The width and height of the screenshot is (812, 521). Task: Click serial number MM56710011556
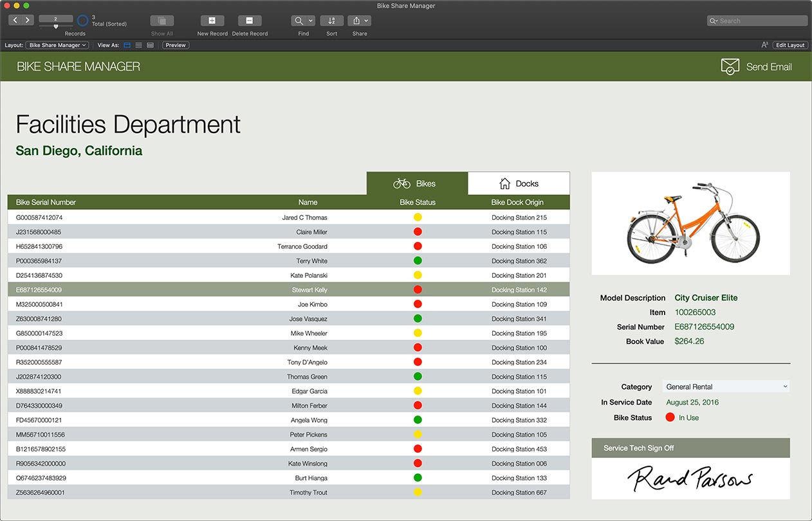[x=41, y=434]
